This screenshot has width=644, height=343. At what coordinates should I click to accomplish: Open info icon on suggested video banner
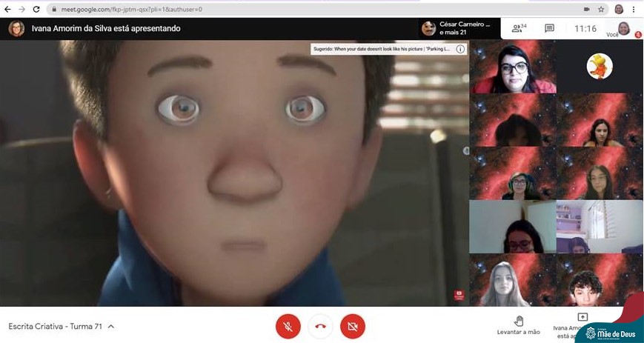tap(460, 50)
